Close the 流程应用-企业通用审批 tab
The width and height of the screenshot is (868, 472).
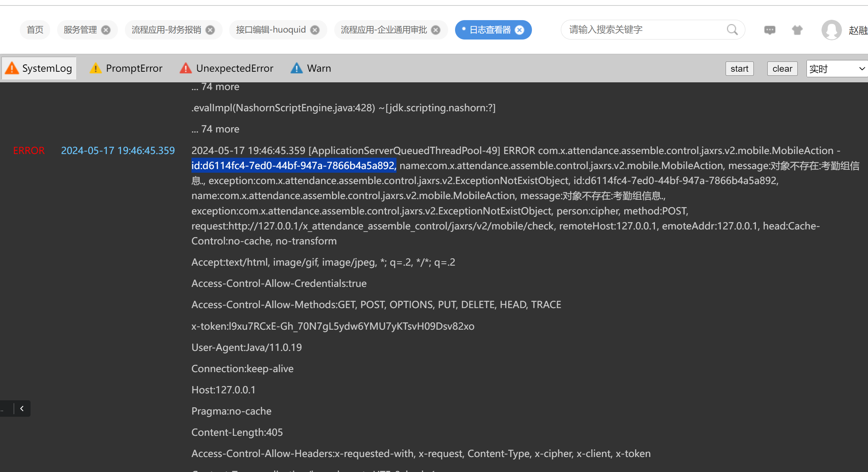tap(436, 30)
